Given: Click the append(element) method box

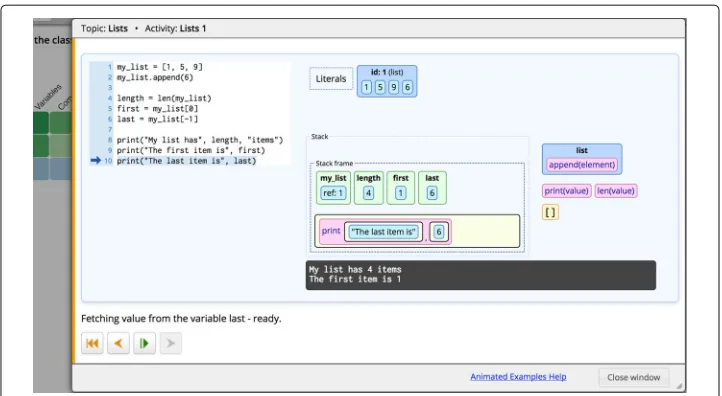Looking at the screenshot, I should point(582,165).
